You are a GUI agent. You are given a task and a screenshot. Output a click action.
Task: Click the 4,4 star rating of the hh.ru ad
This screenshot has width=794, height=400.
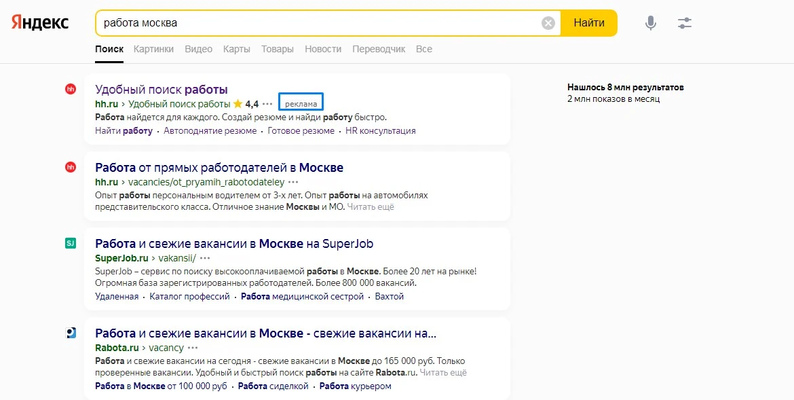(x=246, y=104)
